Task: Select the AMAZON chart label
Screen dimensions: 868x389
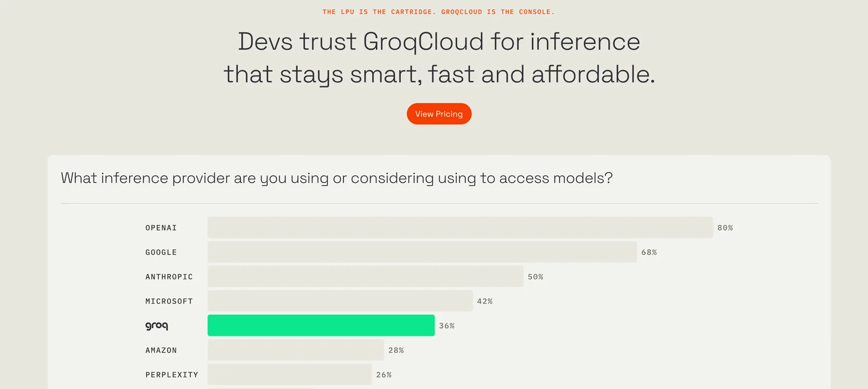Action: [x=161, y=350]
